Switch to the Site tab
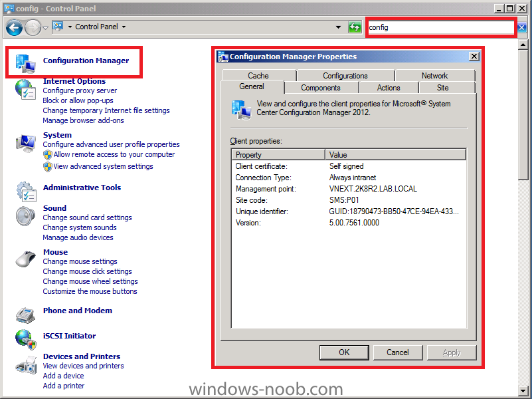Viewport: 532px width, 399px height. point(443,88)
